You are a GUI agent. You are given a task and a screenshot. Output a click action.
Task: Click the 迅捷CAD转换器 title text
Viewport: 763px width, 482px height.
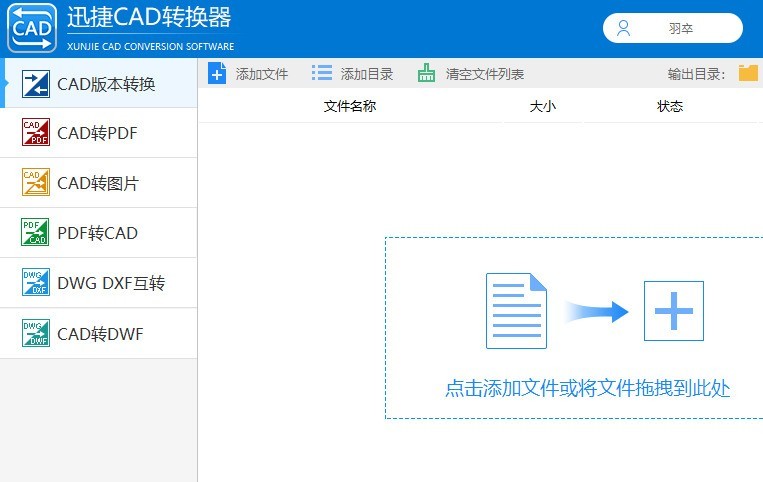(149, 18)
